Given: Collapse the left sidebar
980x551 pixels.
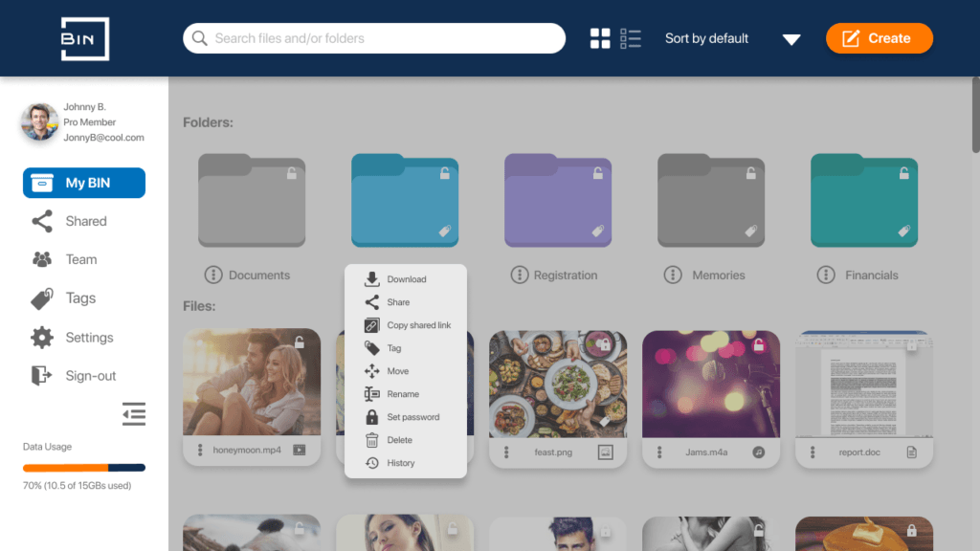Looking at the screenshot, I should pyautogui.click(x=134, y=414).
